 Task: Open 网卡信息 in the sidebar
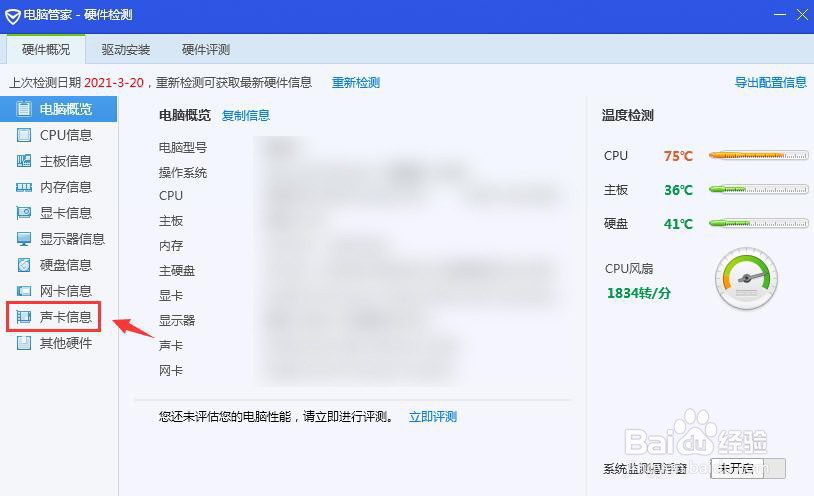(x=59, y=291)
